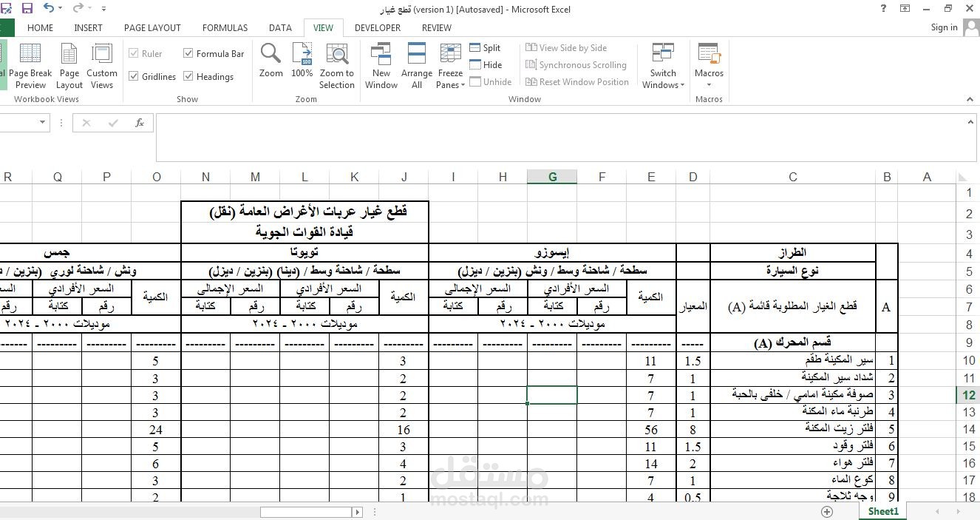The height and width of the screenshot is (520, 980).
Task: Click the Cancel X icon in formula bar
Action: tap(86, 123)
